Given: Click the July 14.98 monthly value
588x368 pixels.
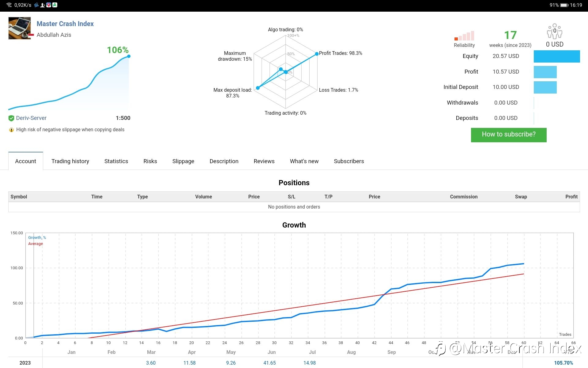Looking at the screenshot, I should (310, 363).
